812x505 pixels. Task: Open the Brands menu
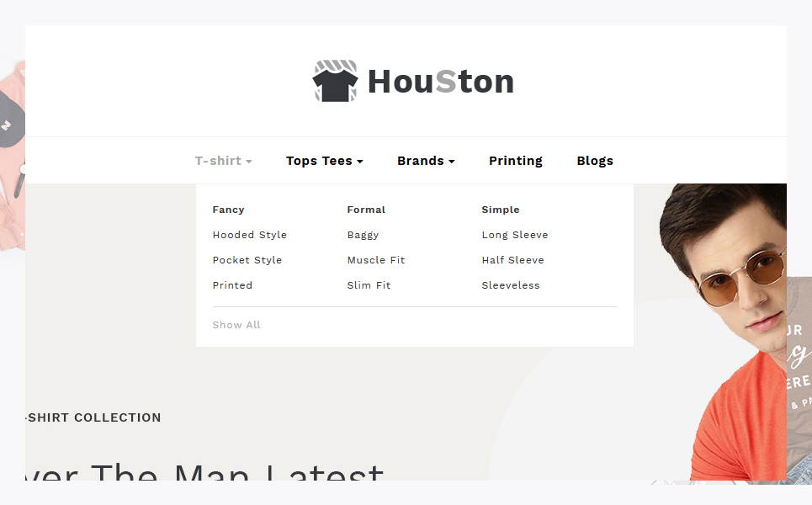coord(421,161)
